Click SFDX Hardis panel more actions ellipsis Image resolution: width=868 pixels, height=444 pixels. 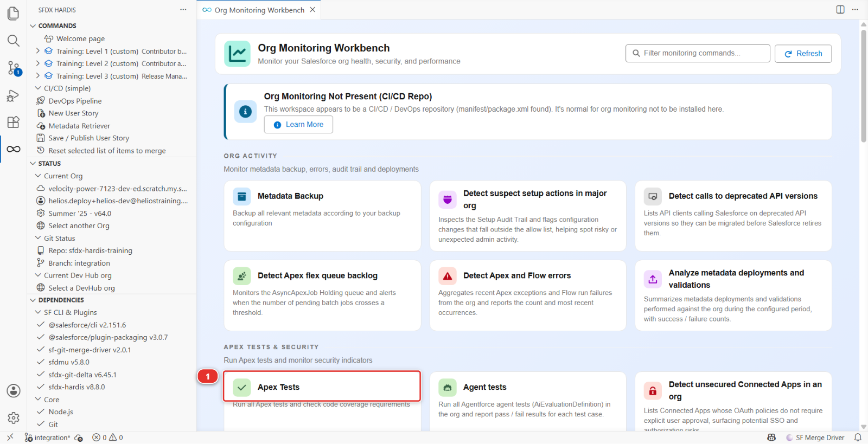click(x=183, y=10)
